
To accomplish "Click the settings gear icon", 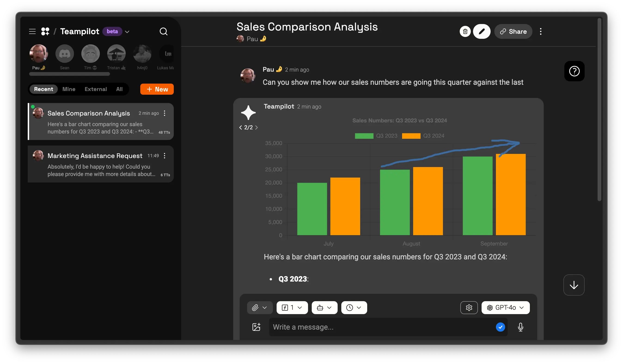I will coord(469,307).
